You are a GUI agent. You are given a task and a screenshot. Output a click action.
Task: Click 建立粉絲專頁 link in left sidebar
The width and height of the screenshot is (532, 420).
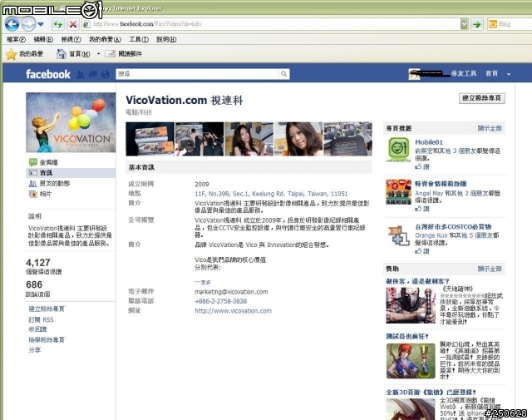pyautogui.click(x=47, y=309)
